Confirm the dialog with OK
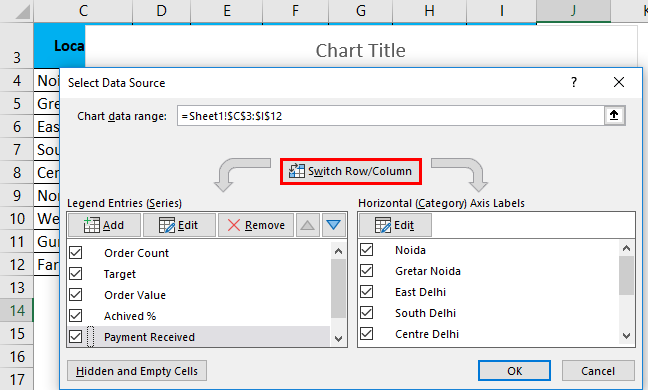The height and width of the screenshot is (390, 648). coord(515,371)
